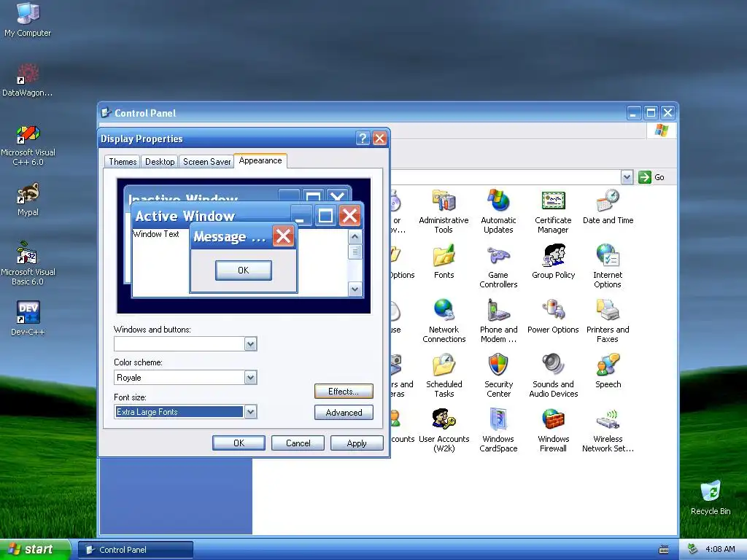Image resolution: width=747 pixels, height=560 pixels.
Task: Select Microsoft Visual Basic 6.0 shortcut
Action: click(28, 263)
